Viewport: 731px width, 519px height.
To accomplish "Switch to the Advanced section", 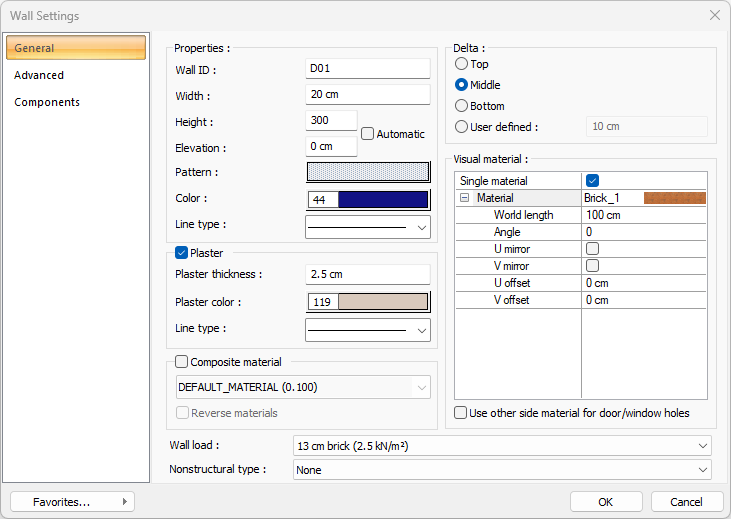I will (39, 75).
